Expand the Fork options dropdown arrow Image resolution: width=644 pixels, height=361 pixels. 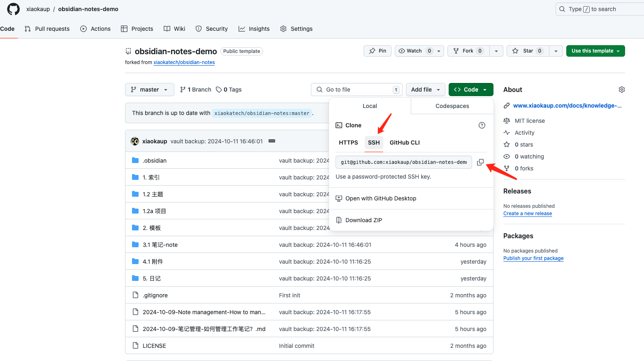click(496, 51)
